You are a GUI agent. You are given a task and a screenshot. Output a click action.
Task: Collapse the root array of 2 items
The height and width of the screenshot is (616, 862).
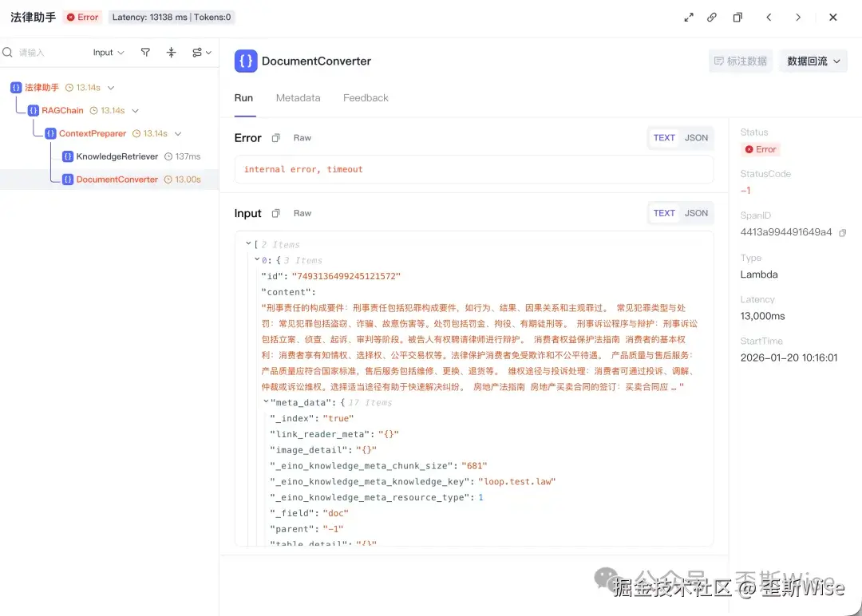pyautogui.click(x=248, y=243)
